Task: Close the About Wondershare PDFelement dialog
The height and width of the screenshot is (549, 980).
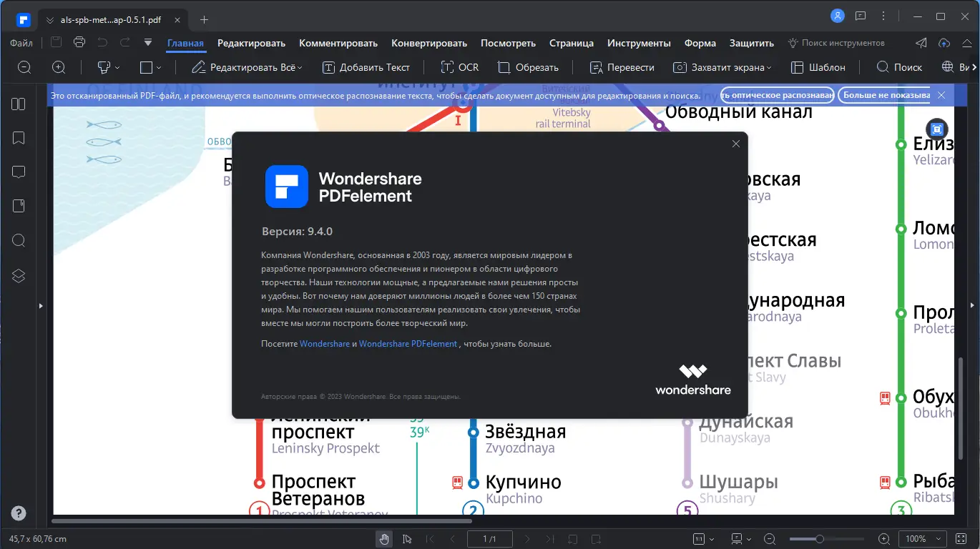Action: [x=735, y=144]
